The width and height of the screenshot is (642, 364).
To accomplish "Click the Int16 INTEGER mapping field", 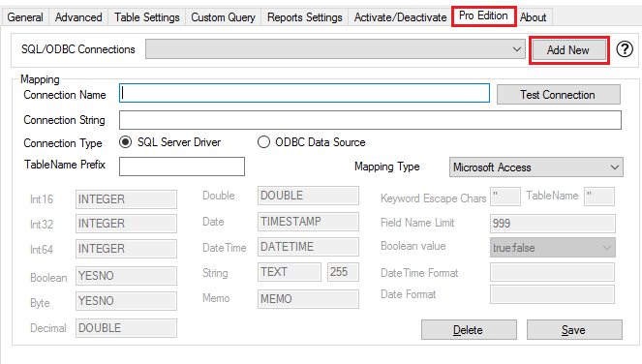I will 126,199.
